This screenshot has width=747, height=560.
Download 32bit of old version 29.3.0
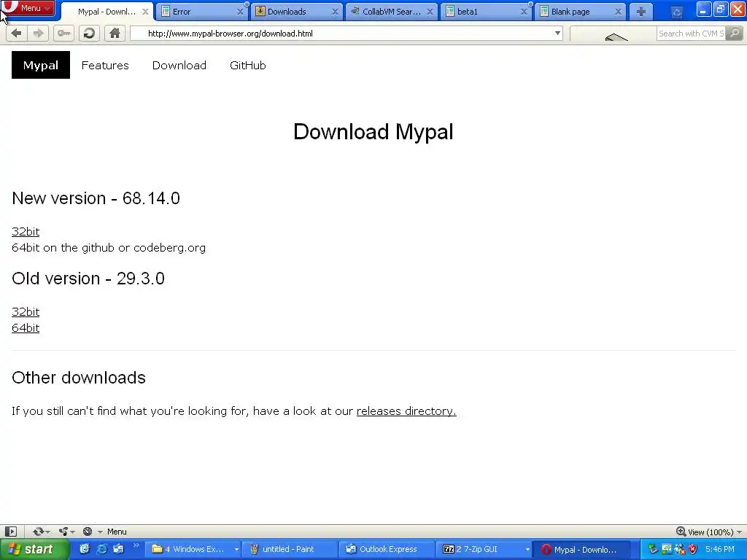pos(26,311)
